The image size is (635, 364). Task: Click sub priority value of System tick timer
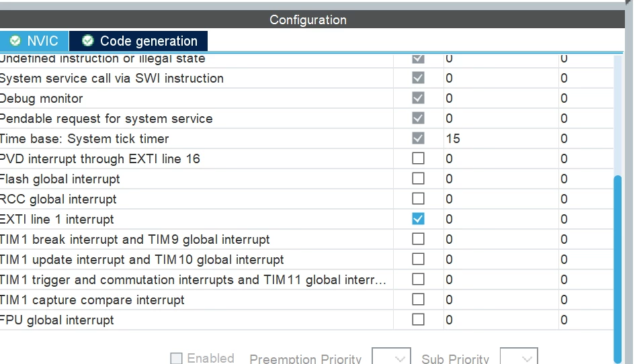click(x=564, y=138)
